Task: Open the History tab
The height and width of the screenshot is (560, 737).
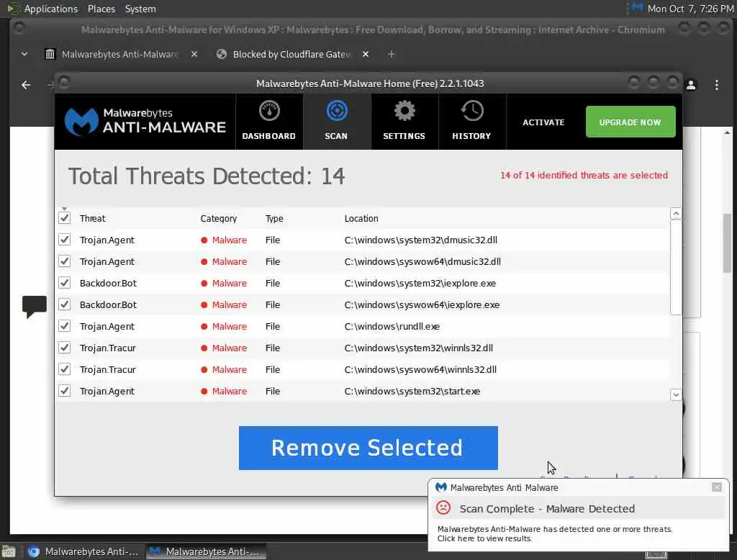Action: click(472, 122)
